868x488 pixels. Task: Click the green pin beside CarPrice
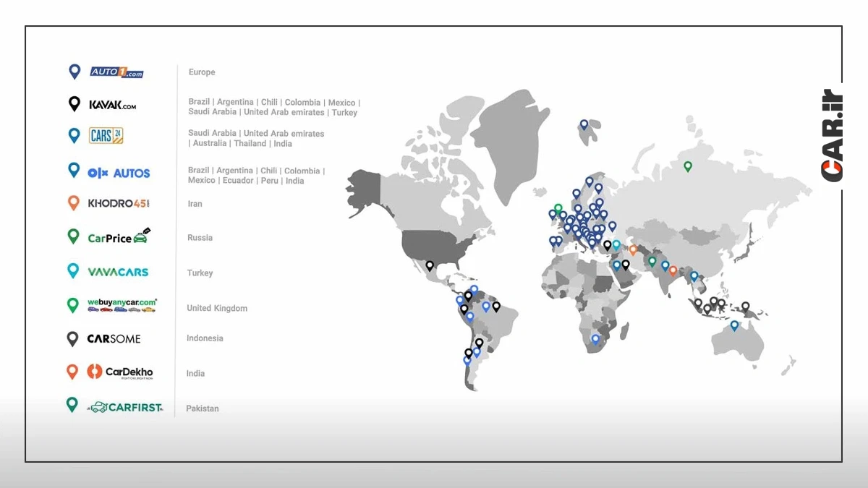[73, 236]
